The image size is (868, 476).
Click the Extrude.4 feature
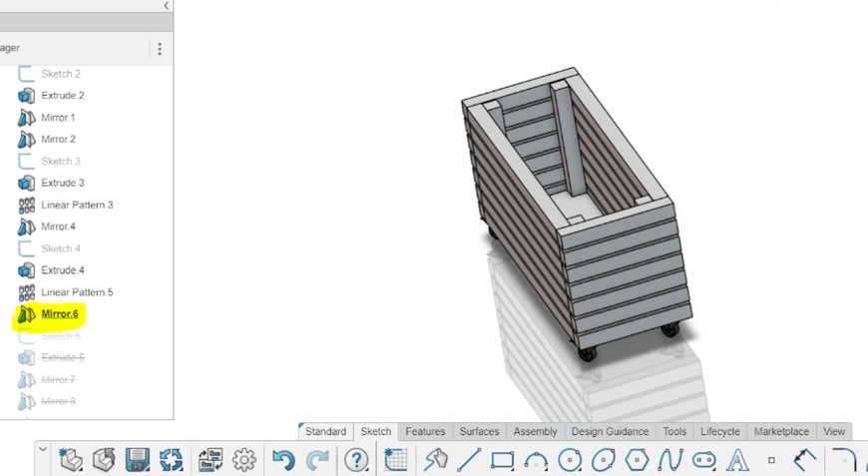63,270
